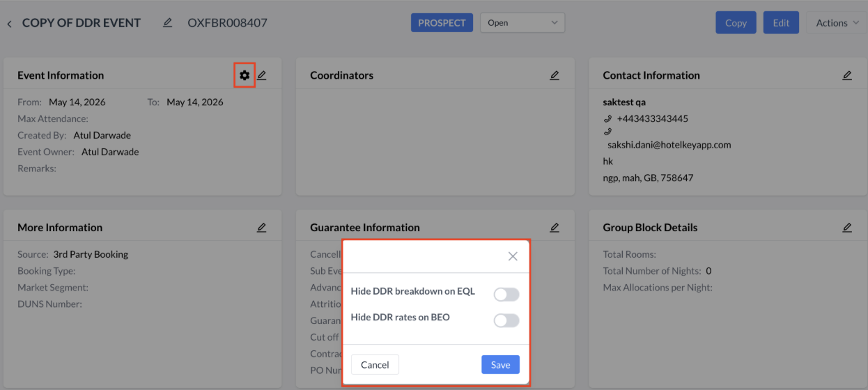This screenshot has height=390, width=868.
Task: Click the COPY OF DDR EVENT title
Action: point(82,23)
